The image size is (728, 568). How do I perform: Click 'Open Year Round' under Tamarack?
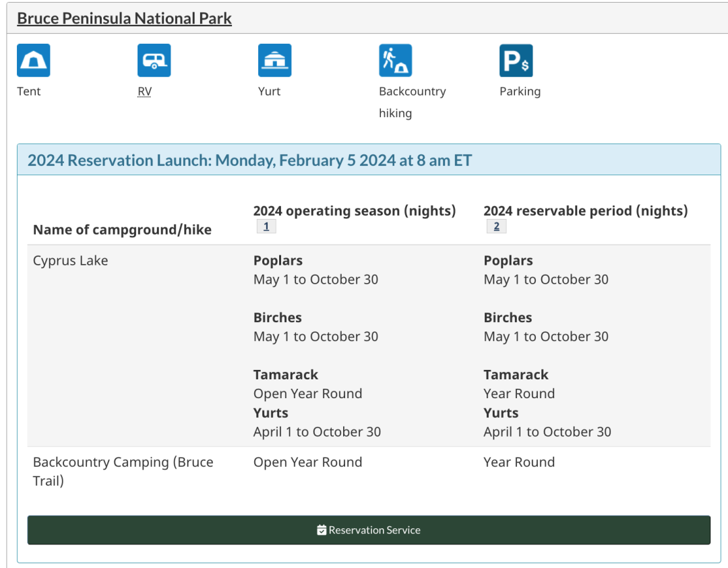click(x=308, y=393)
